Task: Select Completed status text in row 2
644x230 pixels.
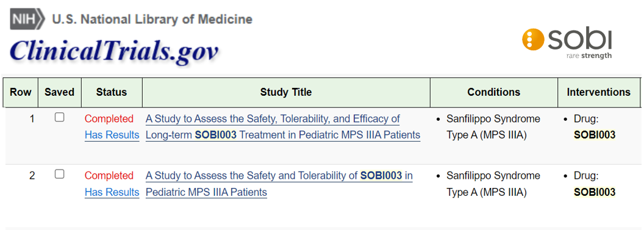Action: (109, 176)
